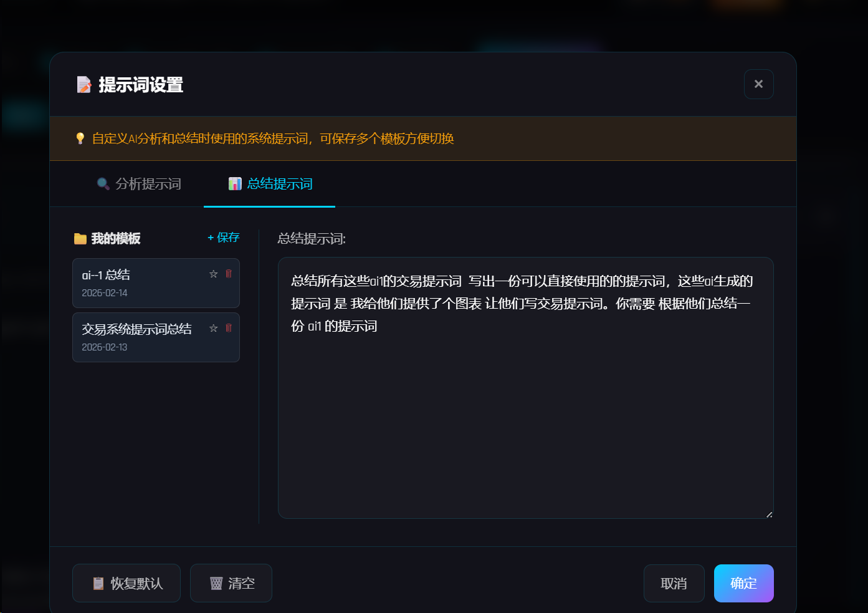Click the trash bin icon in 清空 button

click(x=216, y=584)
